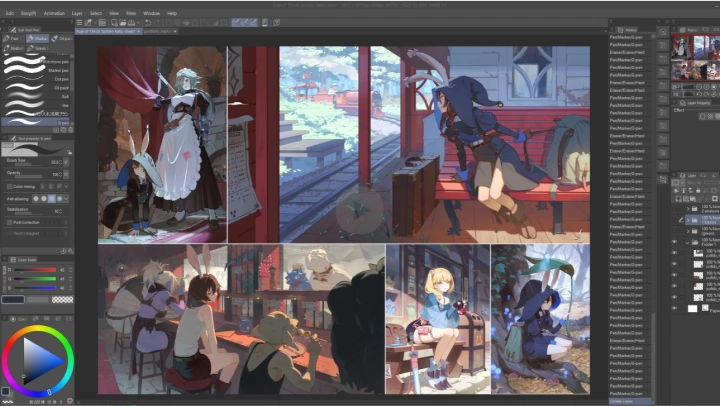Click the Navigator canvas thumbnail preview

(x=695, y=57)
